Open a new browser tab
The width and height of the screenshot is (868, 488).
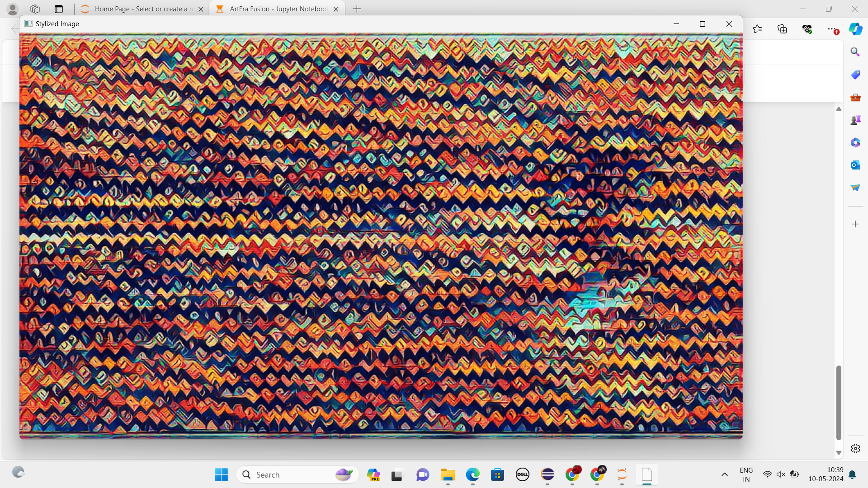[x=357, y=9]
